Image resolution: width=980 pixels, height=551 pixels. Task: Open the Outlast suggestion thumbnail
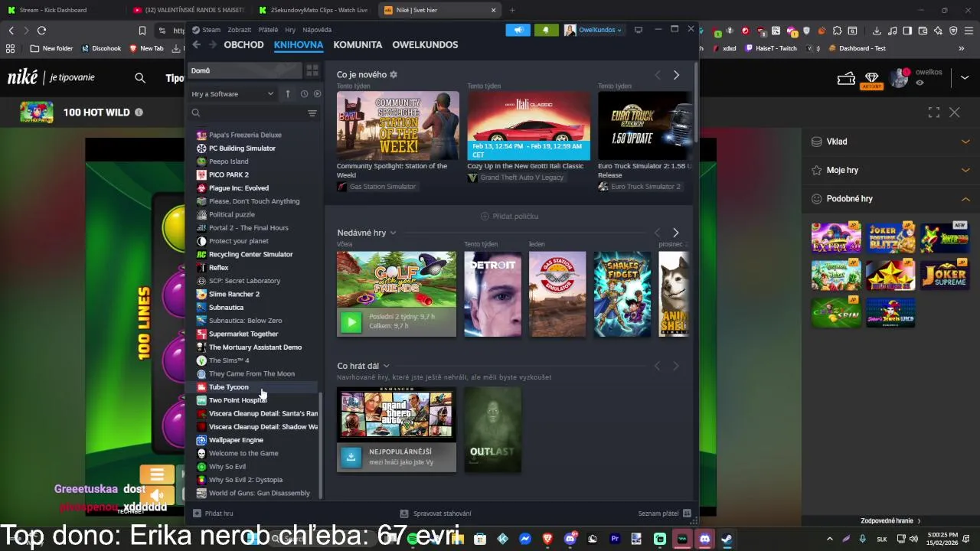click(x=492, y=429)
